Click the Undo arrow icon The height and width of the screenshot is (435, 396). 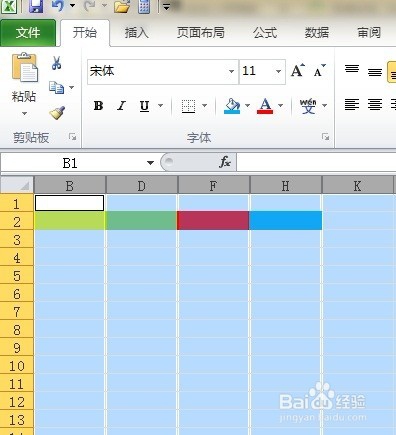click(x=58, y=6)
